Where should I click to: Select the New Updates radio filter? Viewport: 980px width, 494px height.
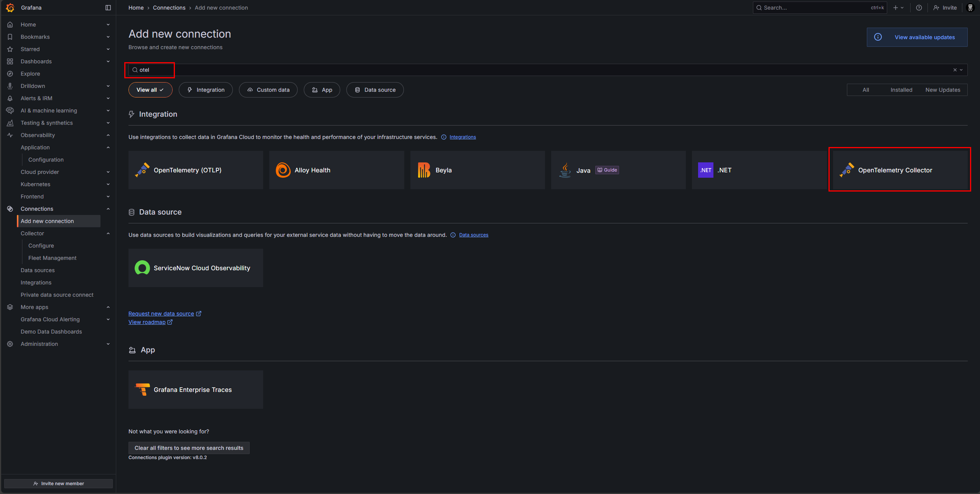(943, 90)
